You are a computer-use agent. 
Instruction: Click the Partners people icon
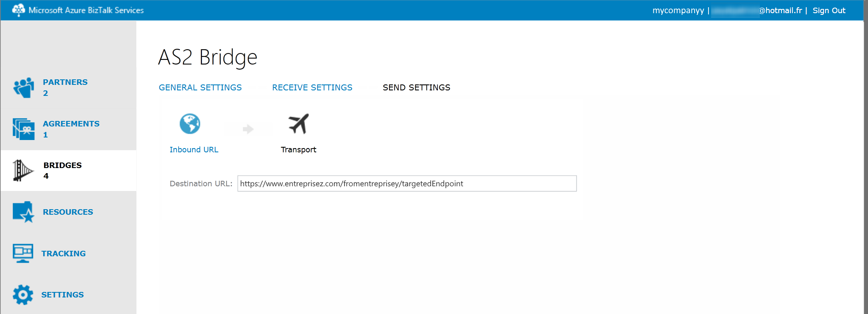pos(24,87)
